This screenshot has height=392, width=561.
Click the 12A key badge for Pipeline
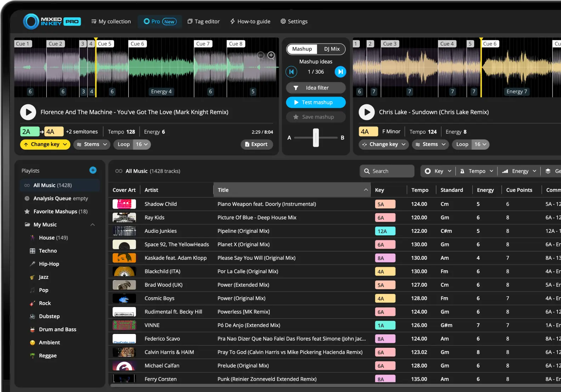(385, 231)
